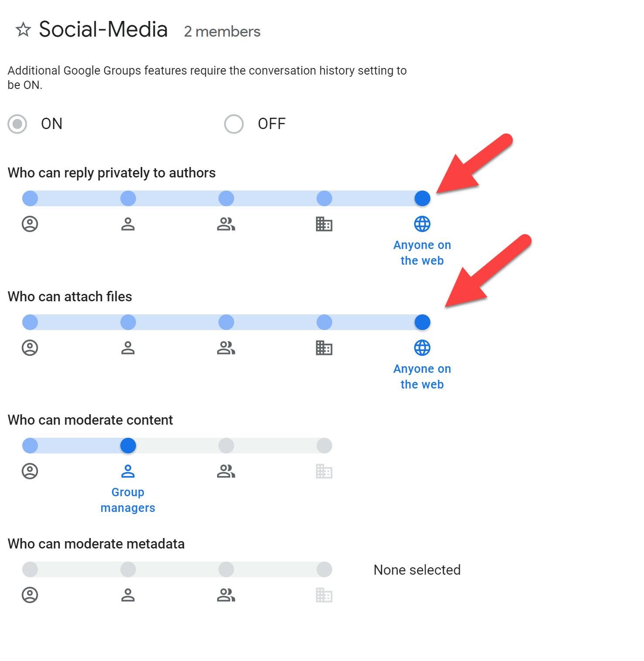Set moderate metadata slider to group members dot
Viewport: 644px width, 661px height.
click(226, 569)
